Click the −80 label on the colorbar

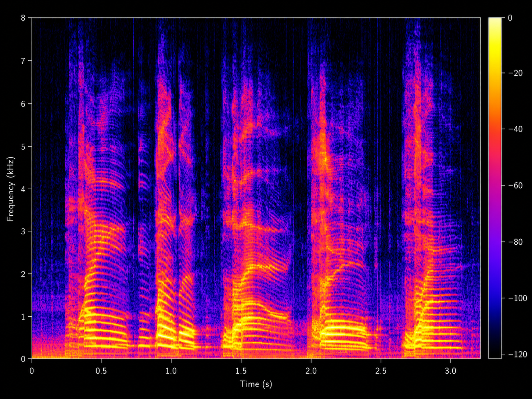click(515, 242)
